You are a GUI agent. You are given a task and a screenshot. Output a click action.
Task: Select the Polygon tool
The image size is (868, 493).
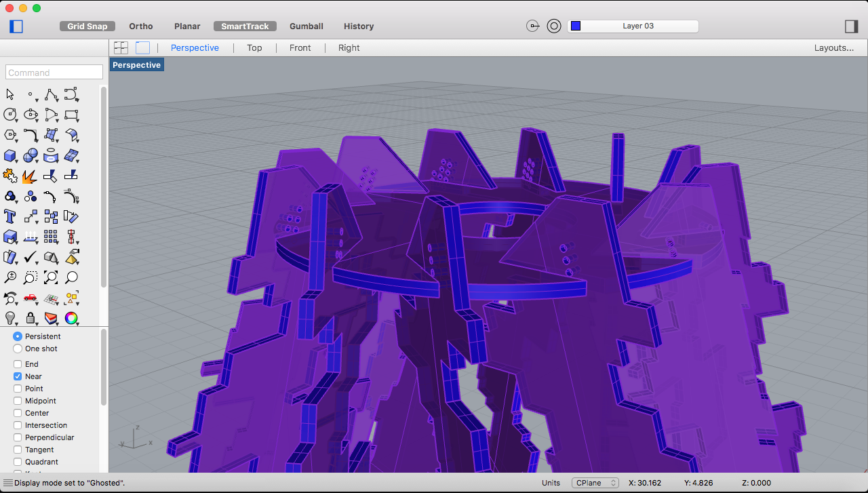[x=10, y=135]
